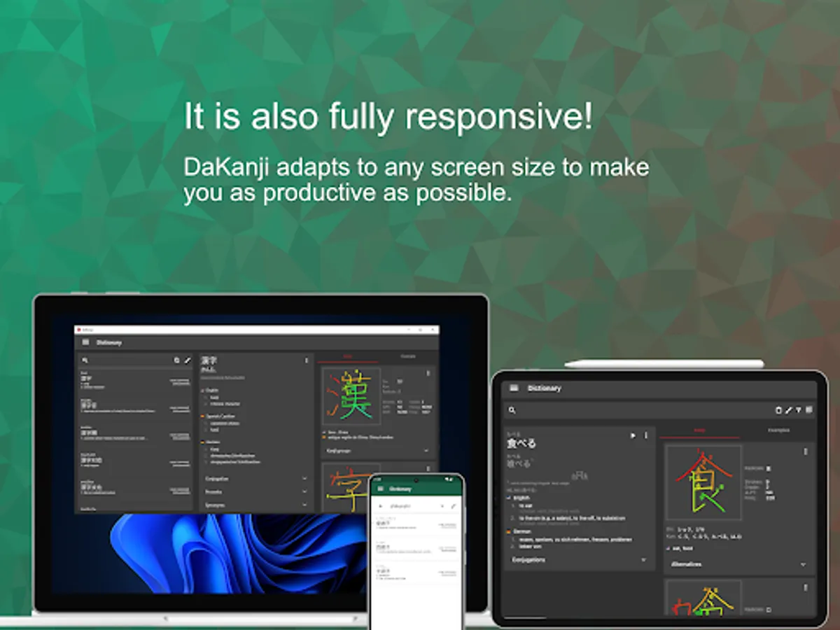Play audio for 食べる on the tablet
This screenshot has height=630, width=840.
(x=633, y=435)
